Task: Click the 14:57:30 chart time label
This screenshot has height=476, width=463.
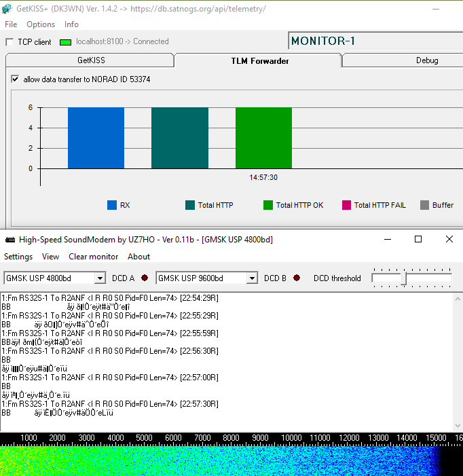Action: [x=263, y=177]
